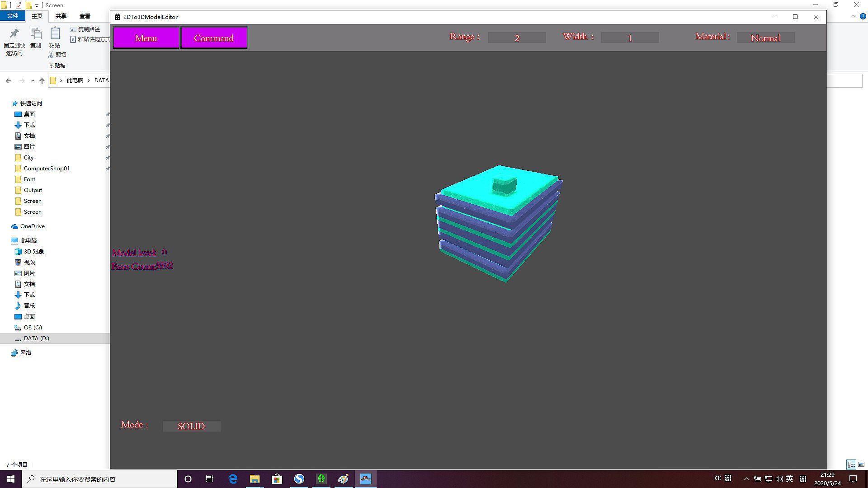Open the 查看 ribbon tab
The image size is (868, 488).
tap(85, 16)
